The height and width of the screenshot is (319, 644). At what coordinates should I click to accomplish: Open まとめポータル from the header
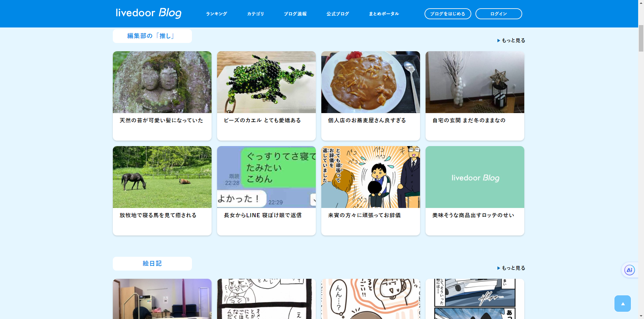[x=384, y=14]
